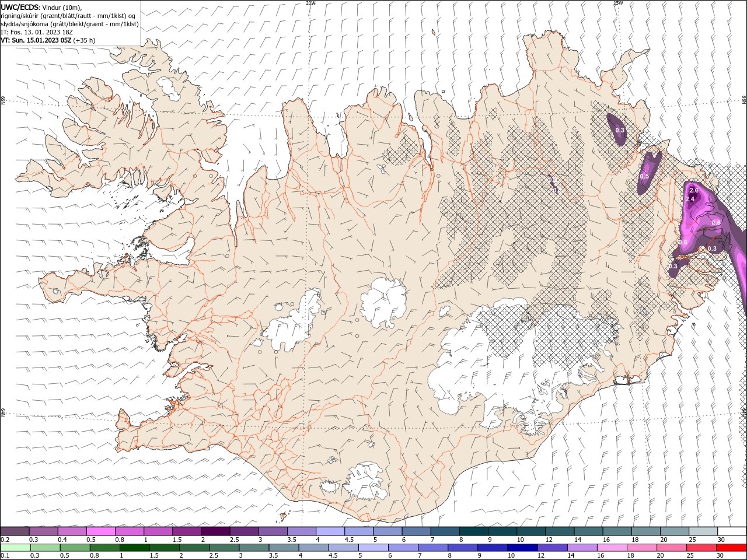Click the darkest purple swatch in the snow legend
This screenshot has height=560, width=747.
215,531
